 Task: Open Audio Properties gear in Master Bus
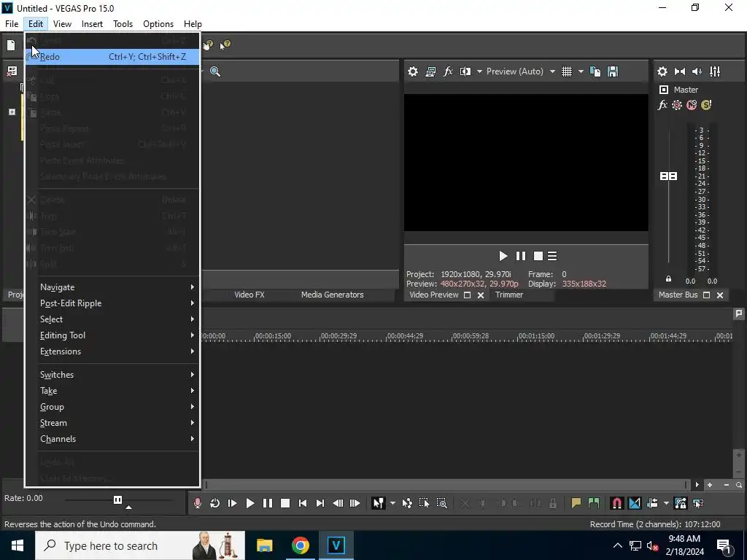tap(662, 71)
